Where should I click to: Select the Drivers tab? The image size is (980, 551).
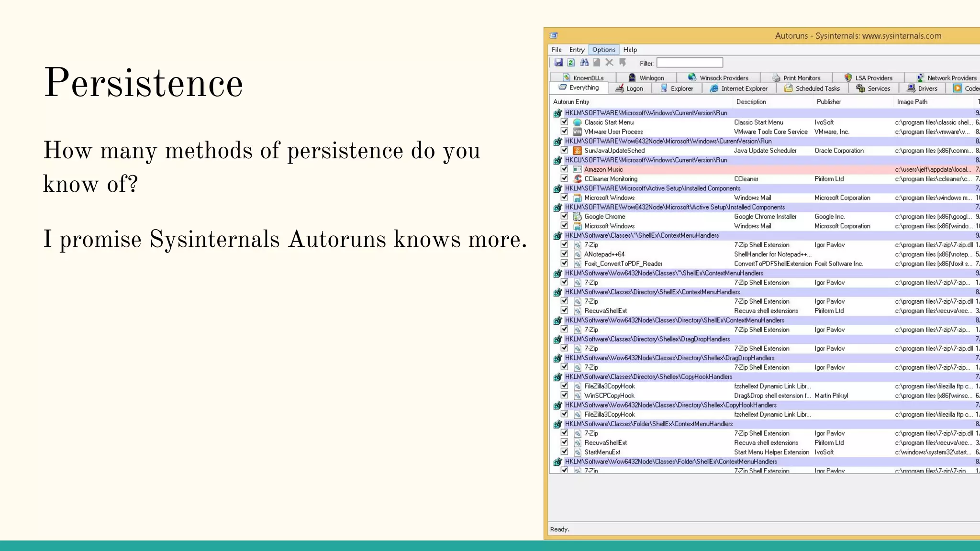[923, 88]
